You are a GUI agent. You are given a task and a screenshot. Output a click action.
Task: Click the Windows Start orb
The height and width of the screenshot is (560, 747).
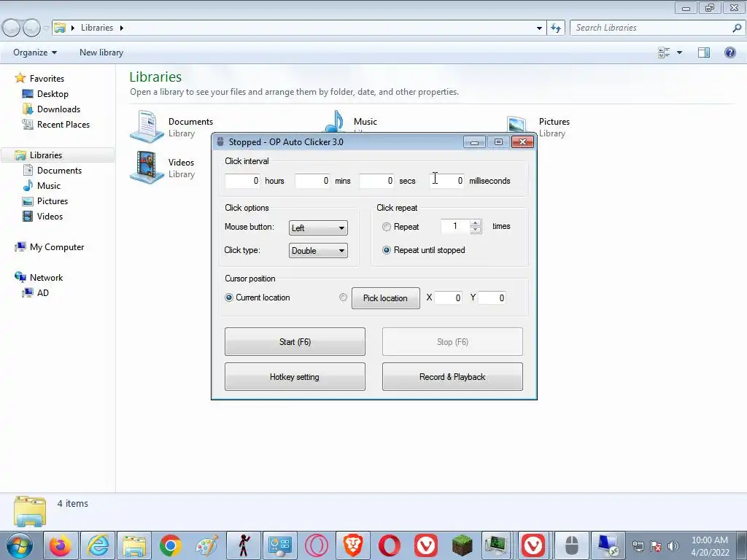click(20, 545)
